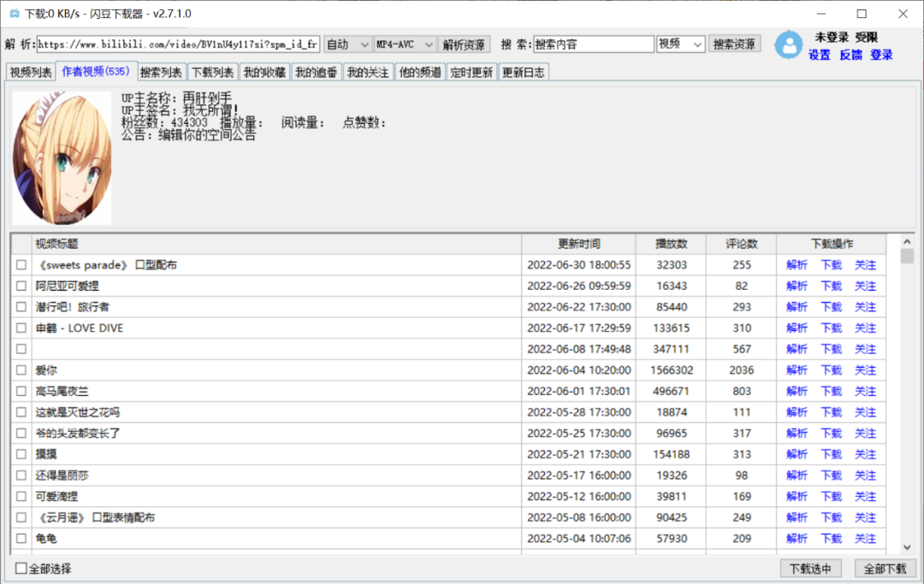This screenshot has width=924, height=584.
Task: Open the 我的收藏 tab
Action: point(264,73)
